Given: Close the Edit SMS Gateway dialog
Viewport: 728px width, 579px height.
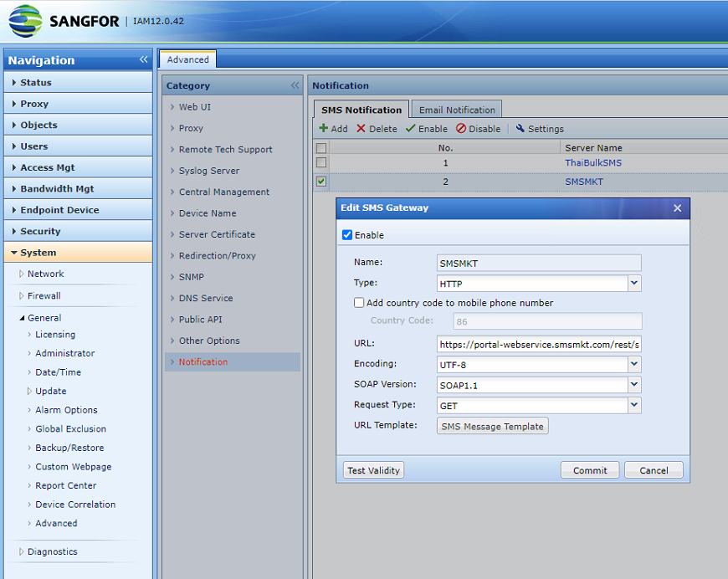Looking at the screenshot, I should click(678, 208).
